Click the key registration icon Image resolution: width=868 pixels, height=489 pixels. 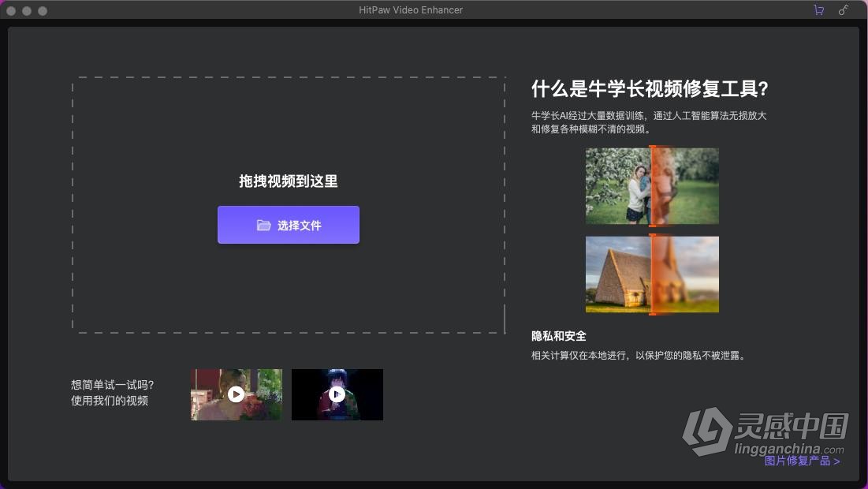(843, 10)
